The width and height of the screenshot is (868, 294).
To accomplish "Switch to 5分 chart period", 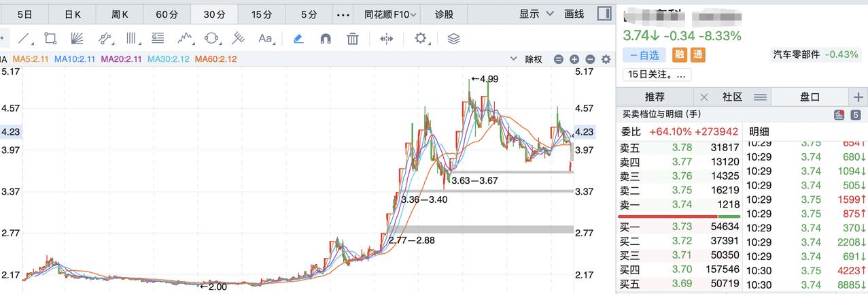I will coord(309,14).
